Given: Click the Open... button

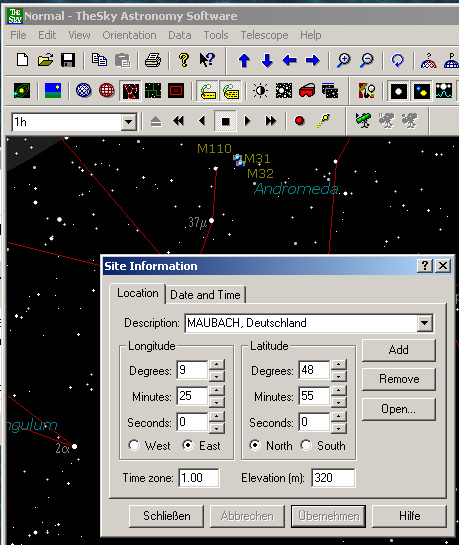Looking at the screenshot, I should 399,409.
